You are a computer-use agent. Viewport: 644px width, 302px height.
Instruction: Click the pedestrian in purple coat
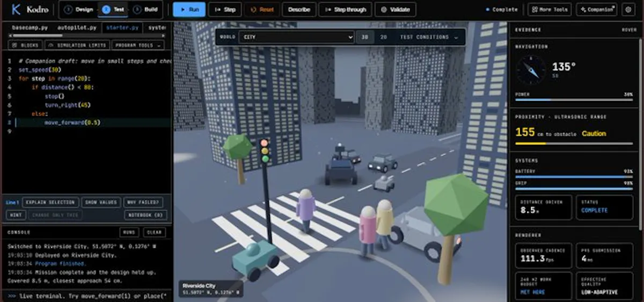[x=305, y=211]
